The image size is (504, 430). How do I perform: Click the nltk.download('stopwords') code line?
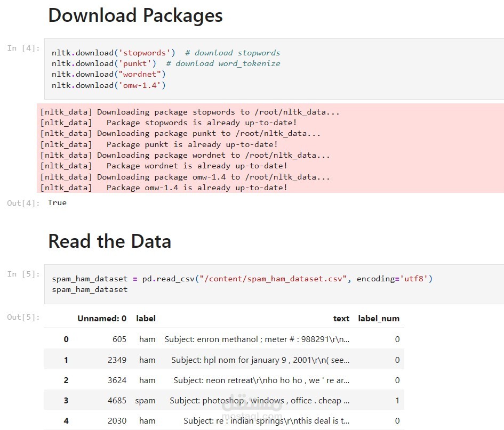coord(113,53)
